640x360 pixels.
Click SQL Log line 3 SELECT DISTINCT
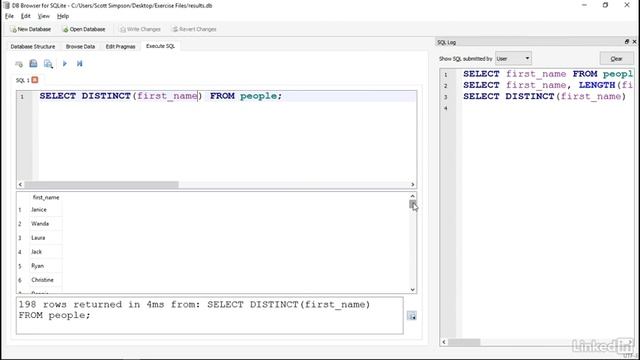pyautogui.click(x=545, y=96)
